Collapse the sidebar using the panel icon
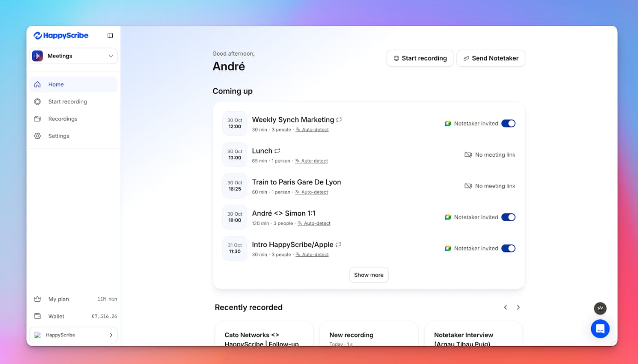Viewport: 638px width, 364px height. click(110, 35)
